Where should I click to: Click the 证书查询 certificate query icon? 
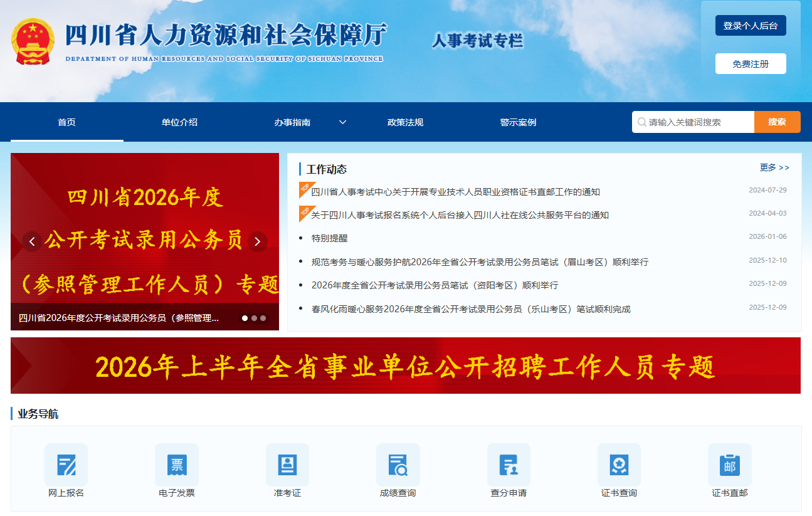pyautogui.click(x=619, y=465)
